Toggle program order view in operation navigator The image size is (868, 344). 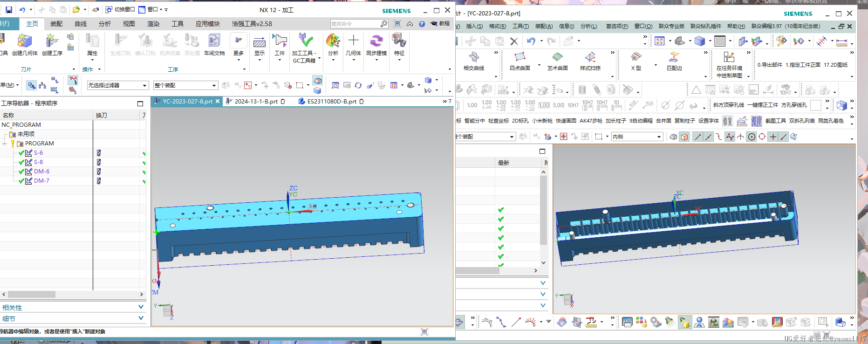31,85
